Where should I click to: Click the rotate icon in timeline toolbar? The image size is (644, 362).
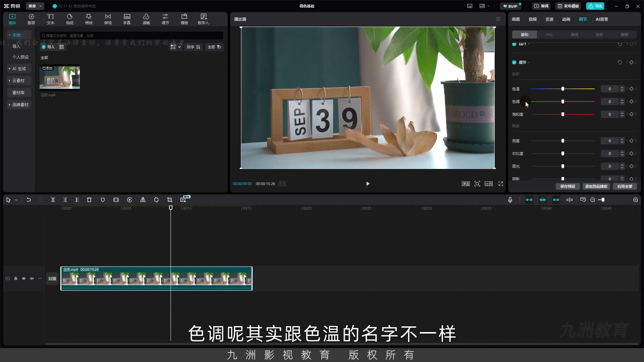pyautogui.click(x=156, y=200)
